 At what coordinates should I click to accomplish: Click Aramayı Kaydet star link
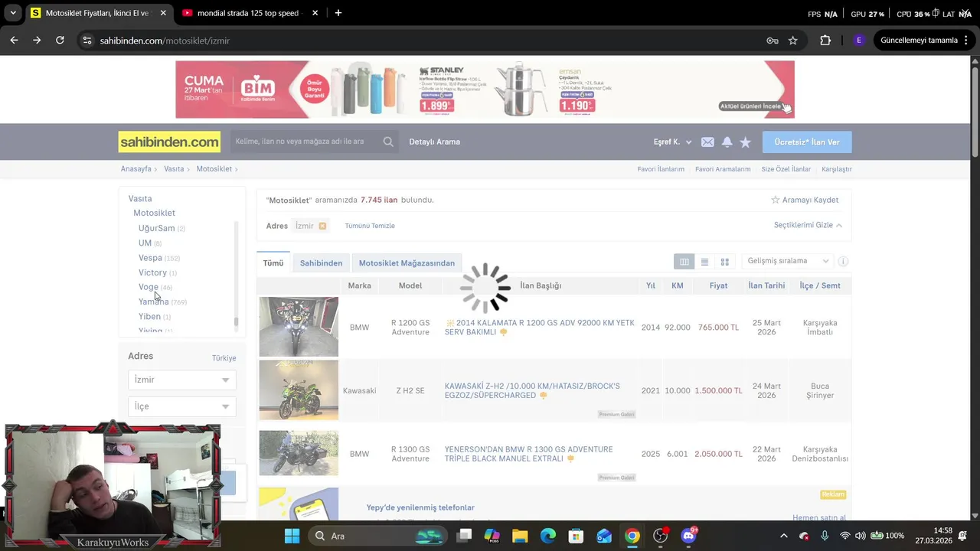tap(805, 200)
